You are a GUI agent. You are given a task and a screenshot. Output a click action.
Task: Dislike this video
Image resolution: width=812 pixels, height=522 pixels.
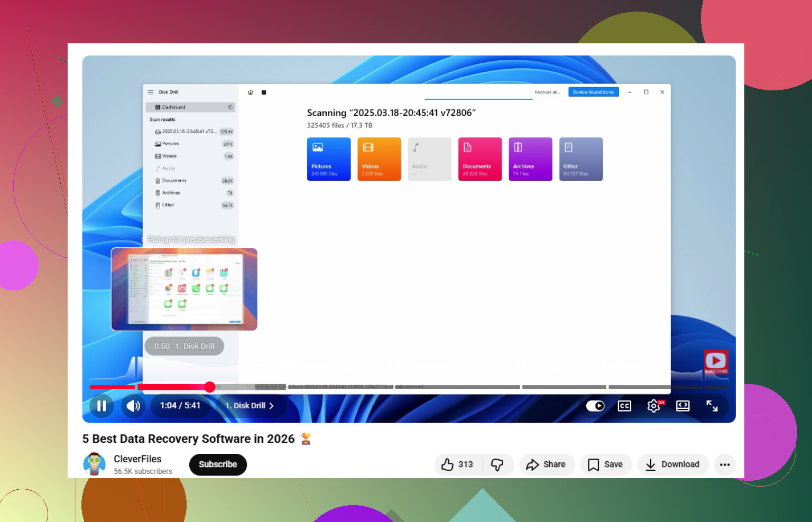point(497,464)
